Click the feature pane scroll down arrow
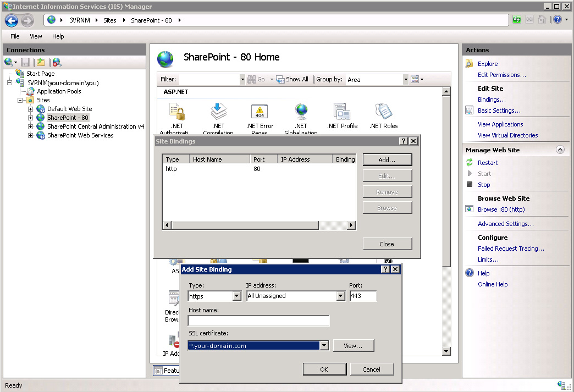This screenshot has height=392, width=574. [x=446, y=351]
